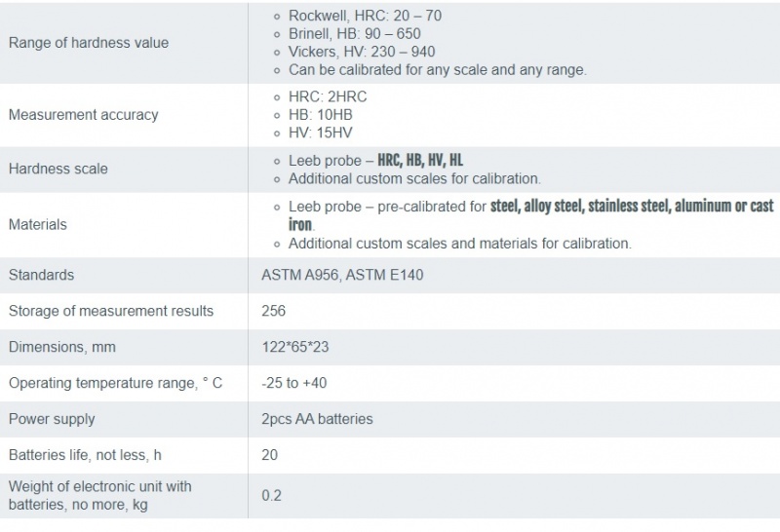Click 'Additional custom scales and materials for calibration'
The width and height of the screenshot is (780, 532).
[x=459, y=244]
